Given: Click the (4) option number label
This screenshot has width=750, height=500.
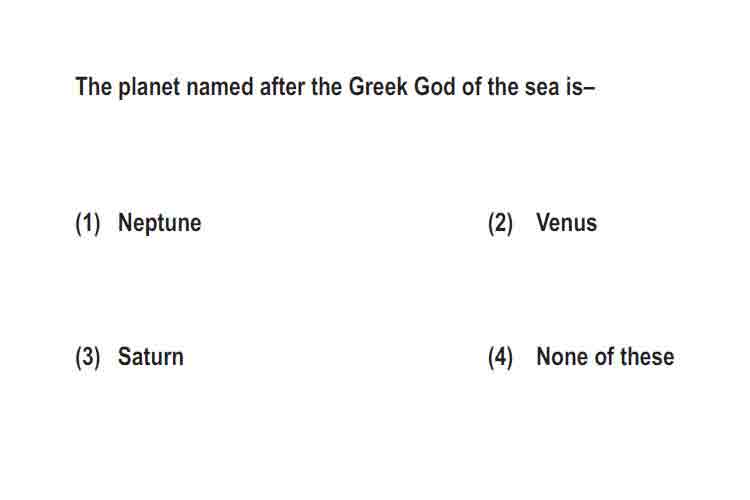Looking at the screenshot, I should tap(500, 357).
